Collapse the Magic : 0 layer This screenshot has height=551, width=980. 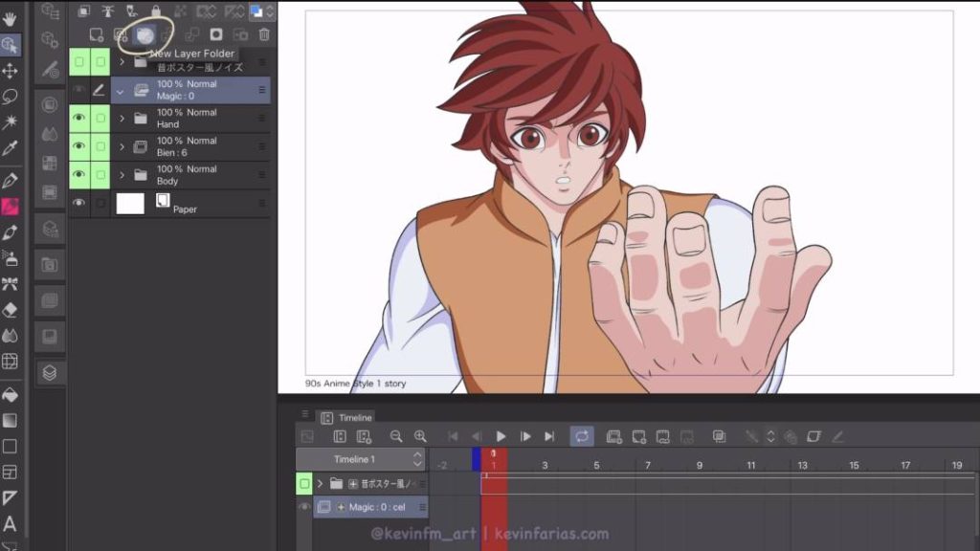119,93
